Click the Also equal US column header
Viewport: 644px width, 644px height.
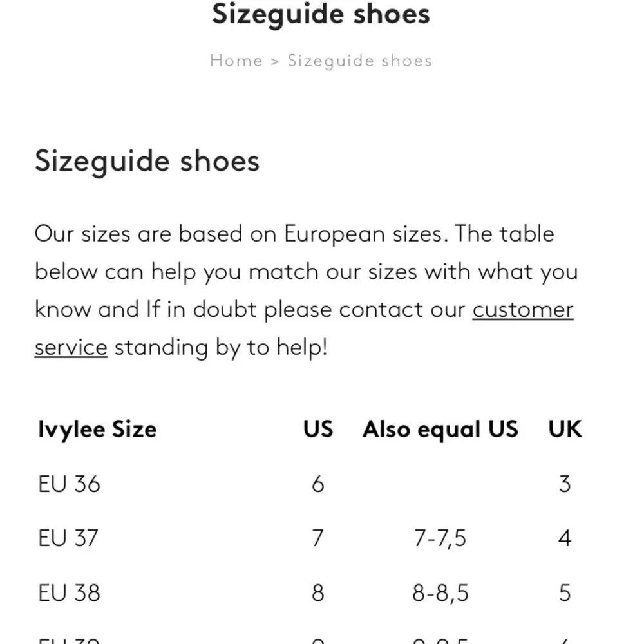click(440, 429)
